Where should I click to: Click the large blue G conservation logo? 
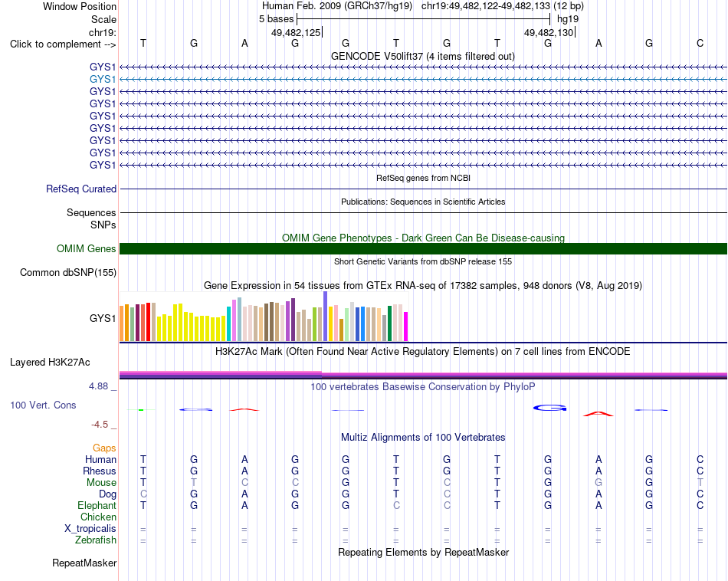(549, 409)
